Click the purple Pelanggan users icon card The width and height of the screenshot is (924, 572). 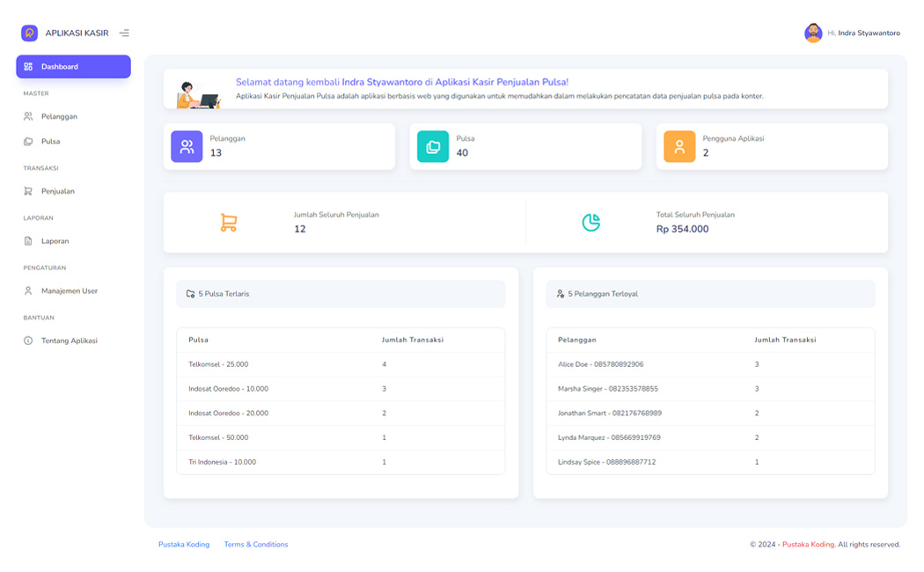187,147
